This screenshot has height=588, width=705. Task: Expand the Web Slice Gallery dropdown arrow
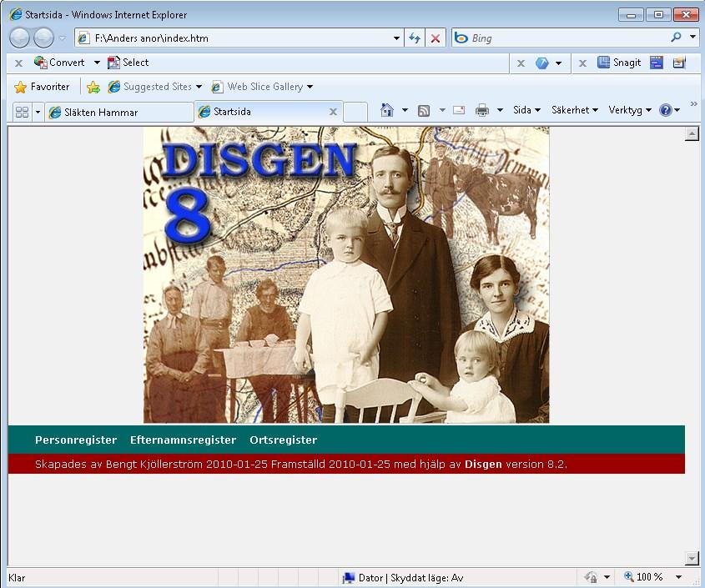[x=310, y=87]
